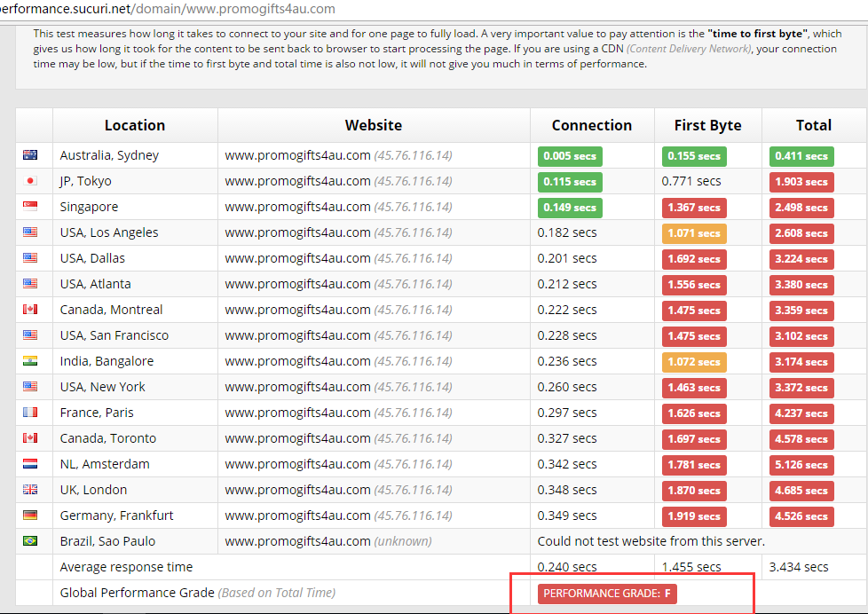Click the Location column header
Image resolution: width=868 pixels, height=614 pixels.
[x=135, y=125]
